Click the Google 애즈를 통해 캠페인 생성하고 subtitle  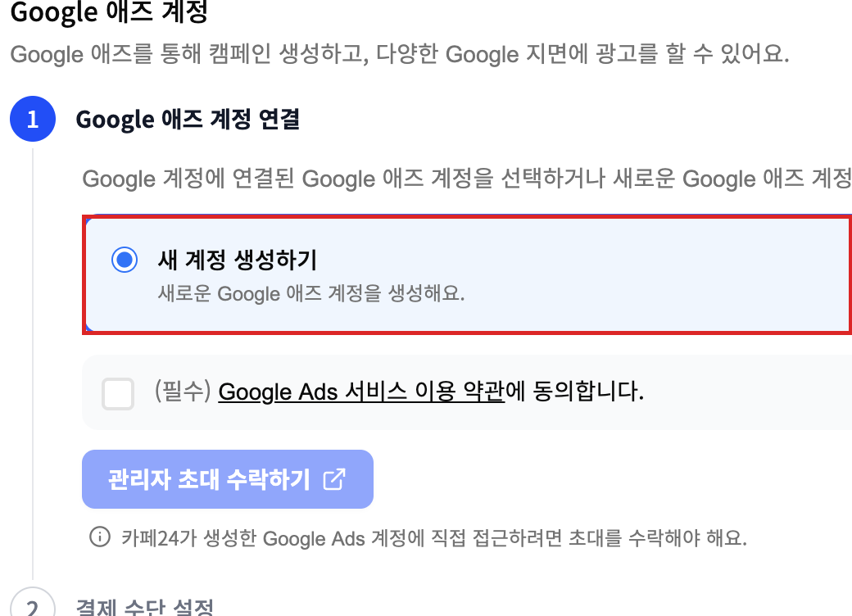pos(400,54)
